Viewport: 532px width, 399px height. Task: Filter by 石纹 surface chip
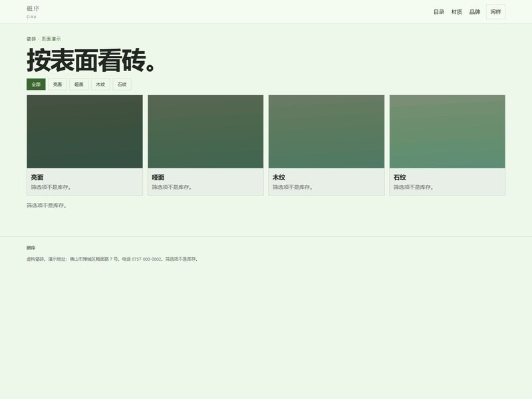(122, 84)
